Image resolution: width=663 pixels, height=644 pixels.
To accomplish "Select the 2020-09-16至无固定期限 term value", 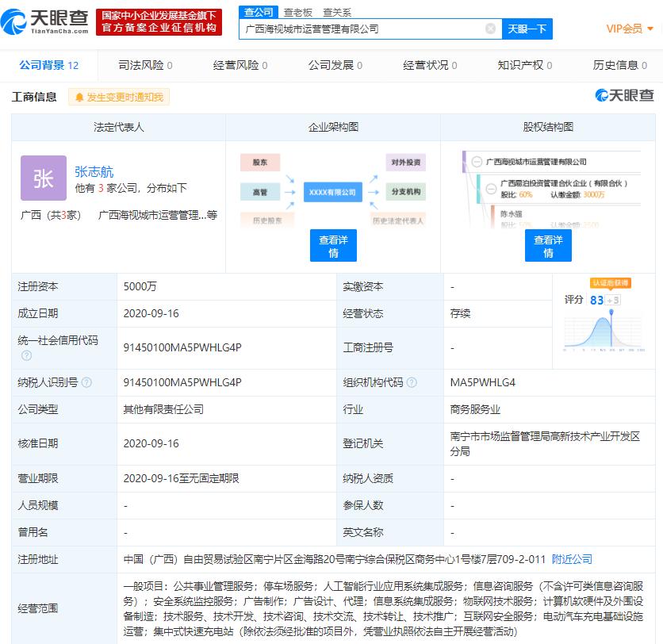I will pyautogui.click(x=181, y=478).
